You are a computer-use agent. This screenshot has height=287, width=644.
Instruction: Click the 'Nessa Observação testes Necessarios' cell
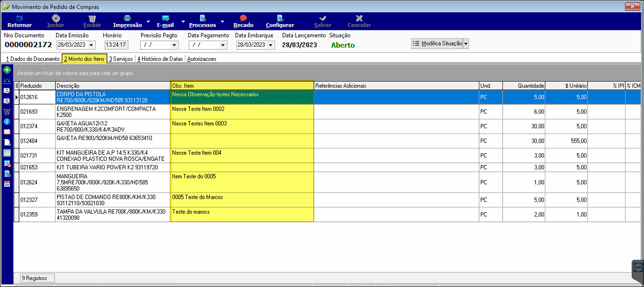pyautogui.click(x=242, y=97)
